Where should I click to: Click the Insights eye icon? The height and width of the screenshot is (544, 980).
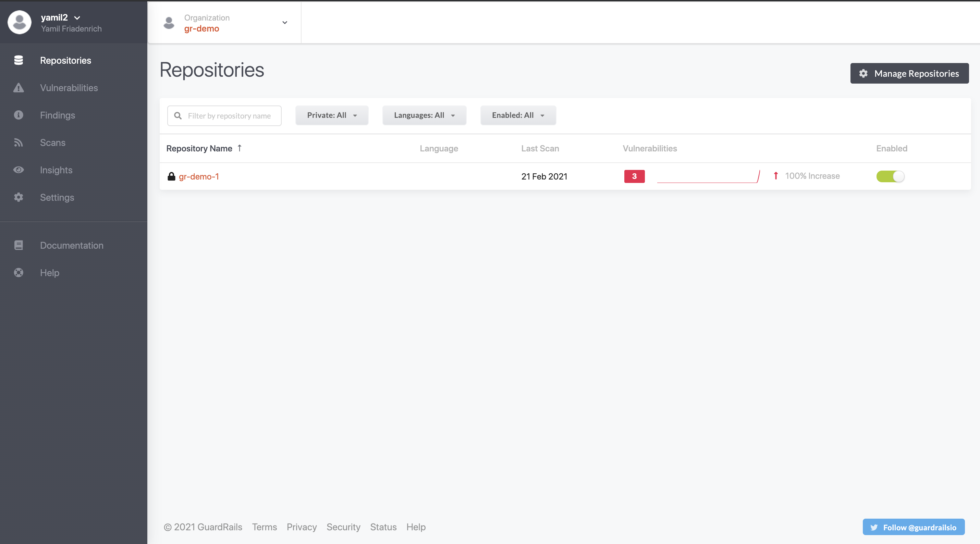(x=18, y=170)
